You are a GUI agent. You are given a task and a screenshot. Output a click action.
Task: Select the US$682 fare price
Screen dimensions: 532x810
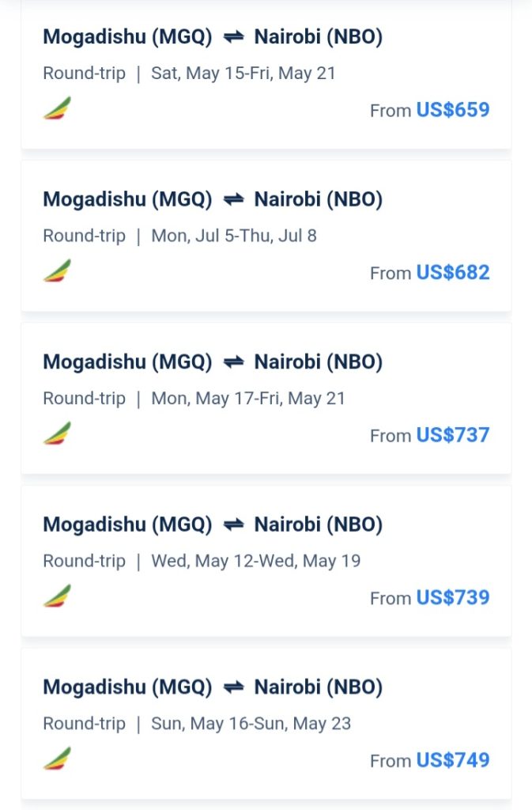click(x=452, y=272)
